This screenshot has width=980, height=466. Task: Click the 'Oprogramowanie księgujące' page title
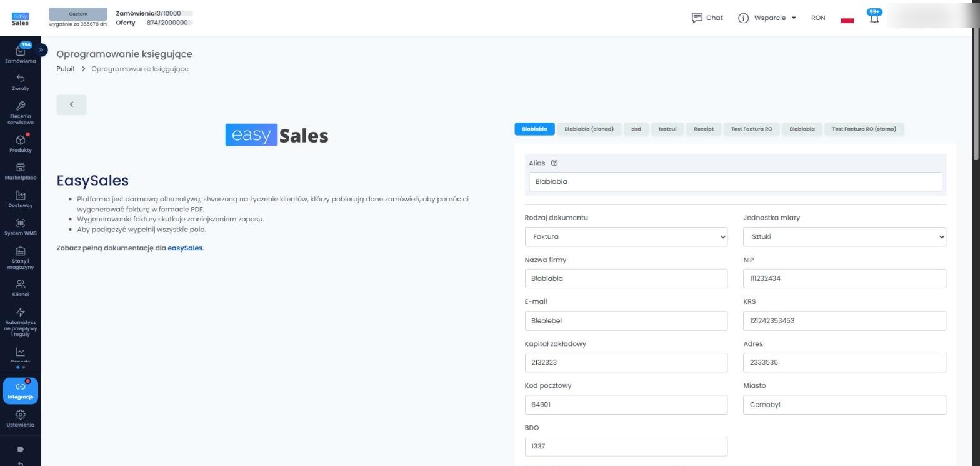[124, 54]
